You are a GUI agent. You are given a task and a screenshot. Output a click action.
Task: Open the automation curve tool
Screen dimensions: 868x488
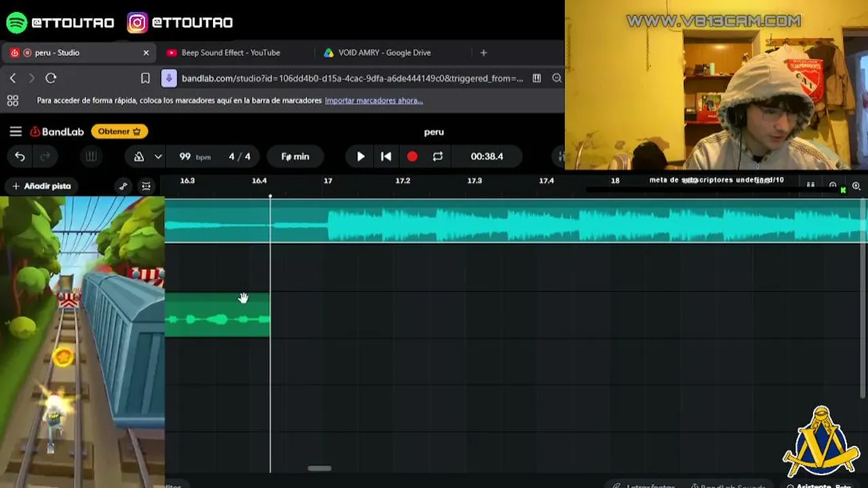coord(123,186)
